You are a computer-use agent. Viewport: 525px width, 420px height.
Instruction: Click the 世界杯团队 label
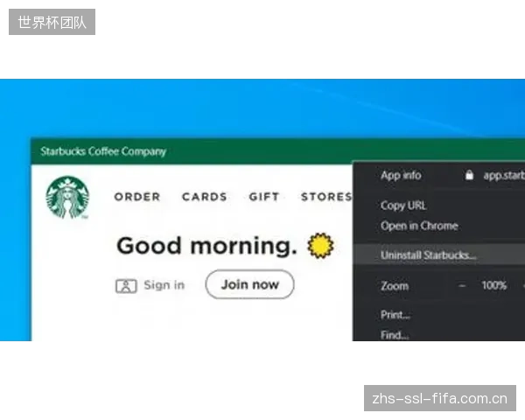click(x=52, y=22)
